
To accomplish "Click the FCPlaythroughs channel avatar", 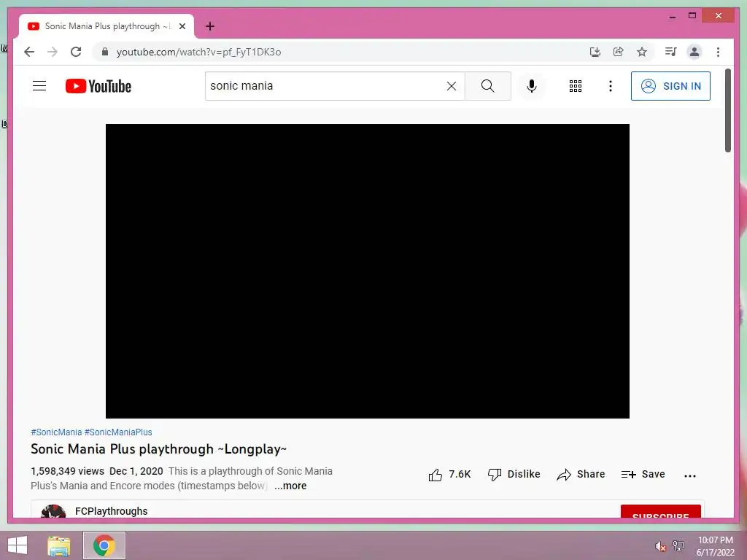I will [x=53, y=511].
